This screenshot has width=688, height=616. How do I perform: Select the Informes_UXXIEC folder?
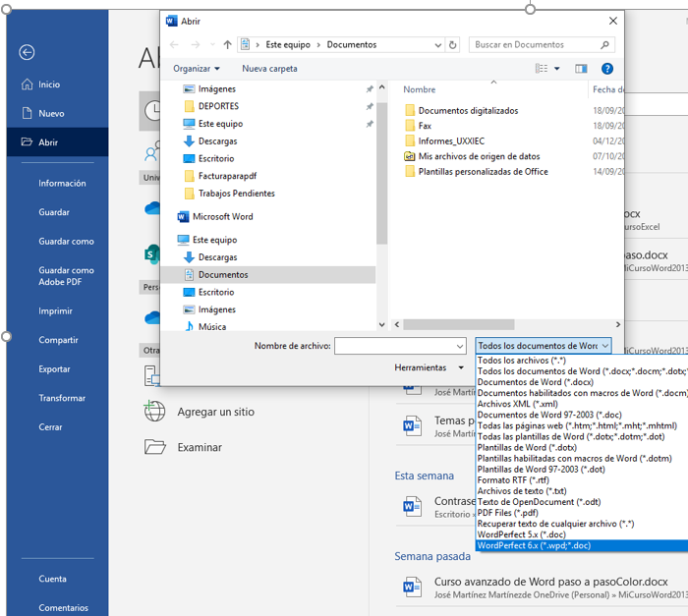[451, 141]
